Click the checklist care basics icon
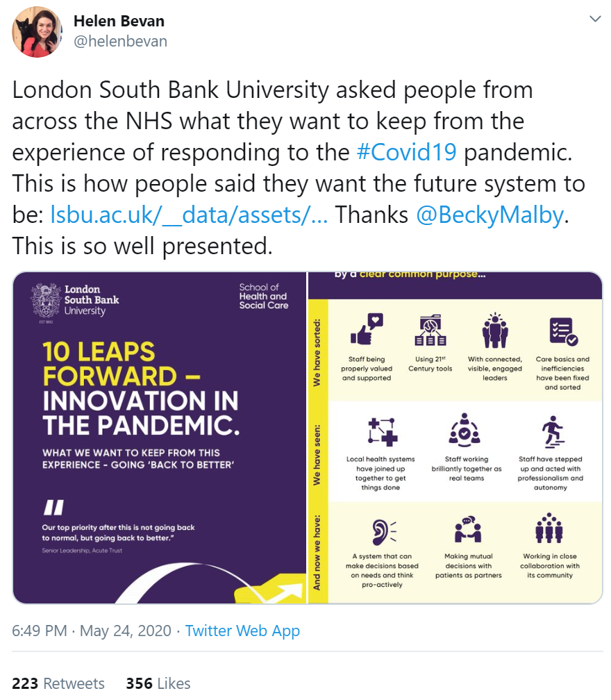Screen dimensions: 611x700 point(563,331)
